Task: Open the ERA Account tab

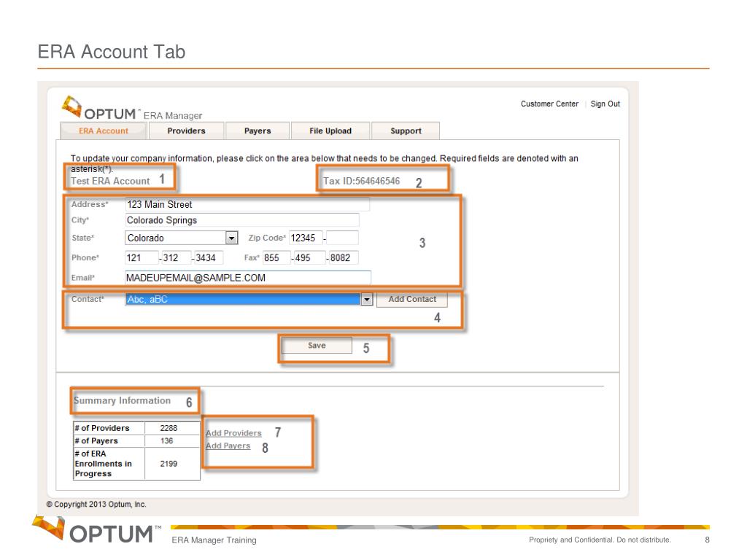Action: pos(104,131)
